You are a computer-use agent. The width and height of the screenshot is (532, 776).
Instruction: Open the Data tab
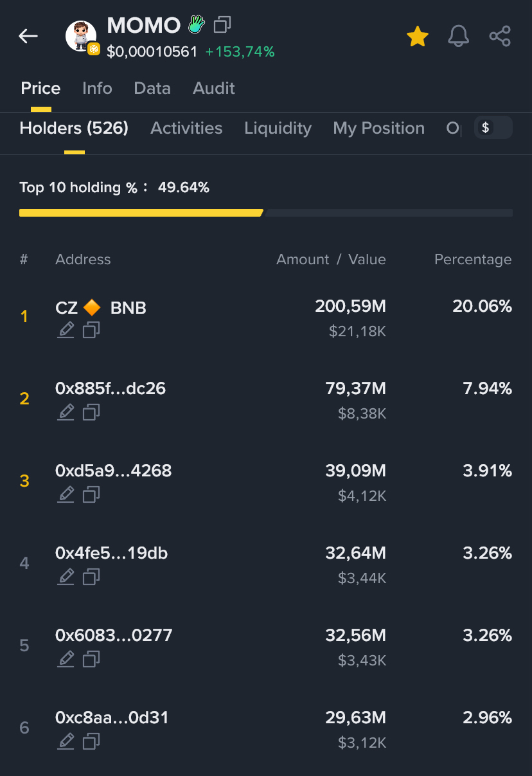coord(152,88)
